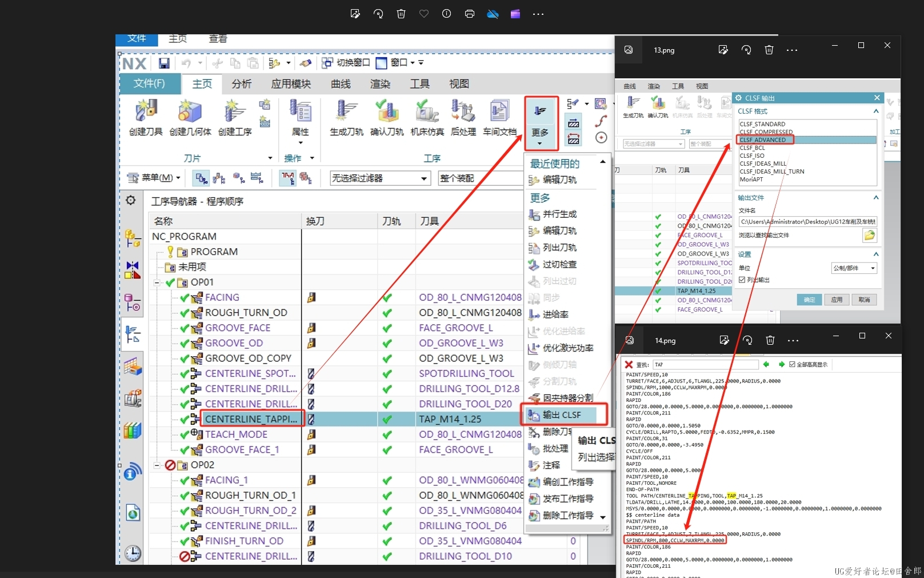Open the 菜单(M) dropdown
Image resolution: width=924 pixels, height=578 pixels.
tap(153, 178)
